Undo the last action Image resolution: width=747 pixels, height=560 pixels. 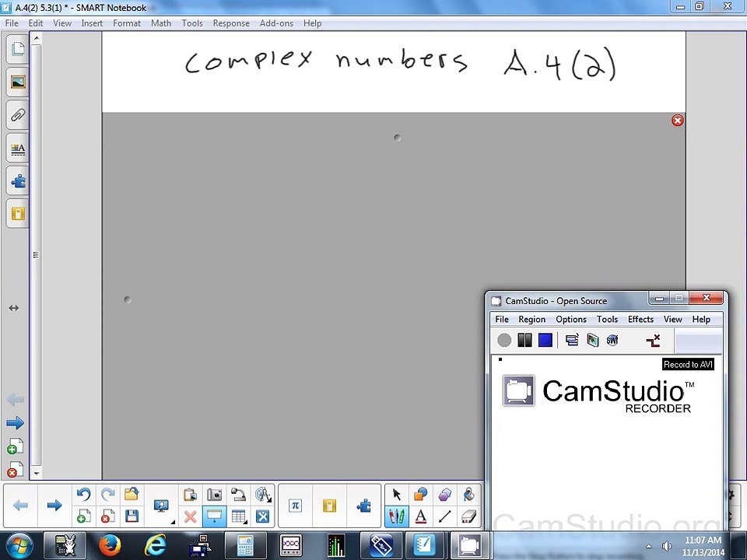(84, 495)
